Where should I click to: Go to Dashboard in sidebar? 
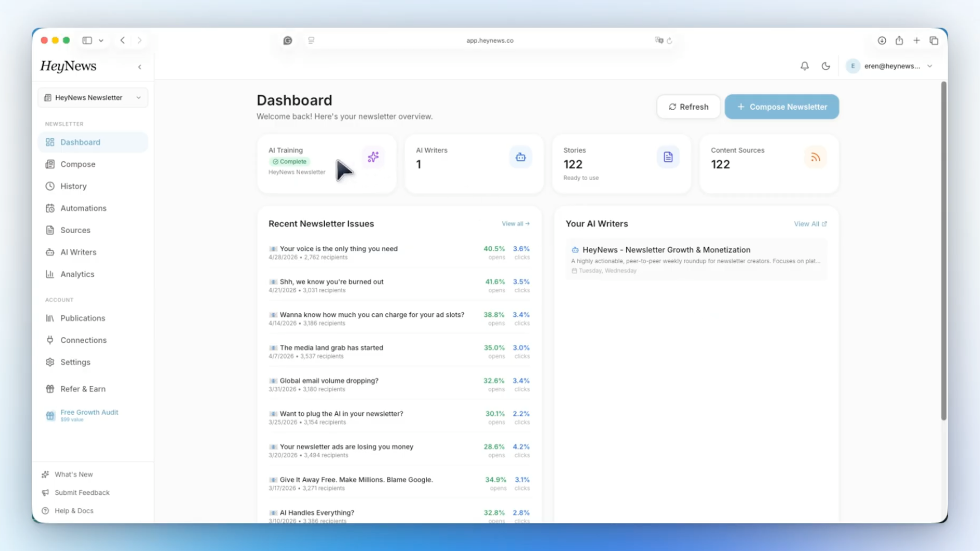coord(93,142)
